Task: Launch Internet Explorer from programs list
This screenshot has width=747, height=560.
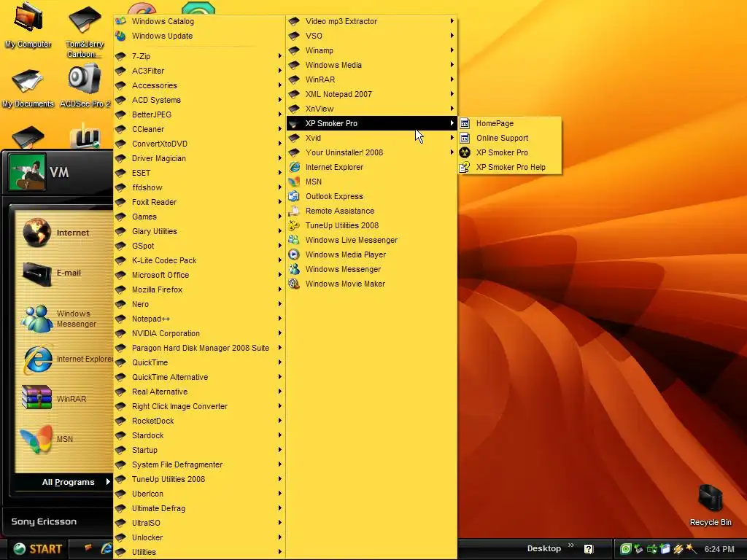Action: pos(371,167)
